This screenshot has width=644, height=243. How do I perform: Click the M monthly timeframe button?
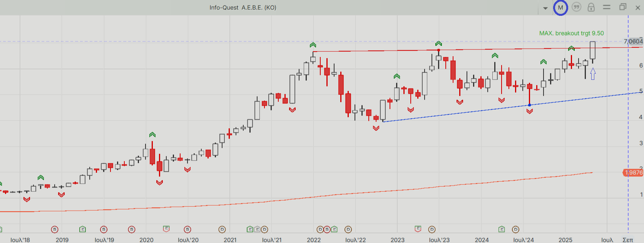pyautogui.click(x=560, y=8)
